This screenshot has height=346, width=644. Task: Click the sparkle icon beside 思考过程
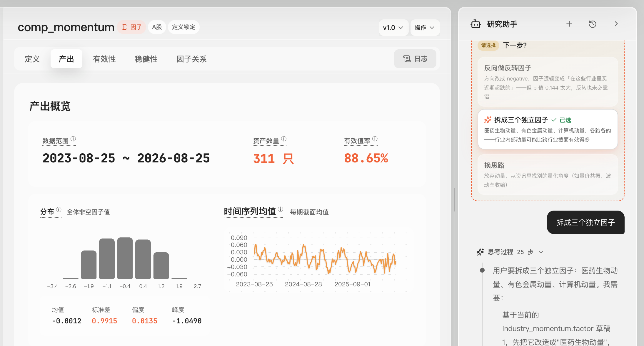tap(480, 252)
